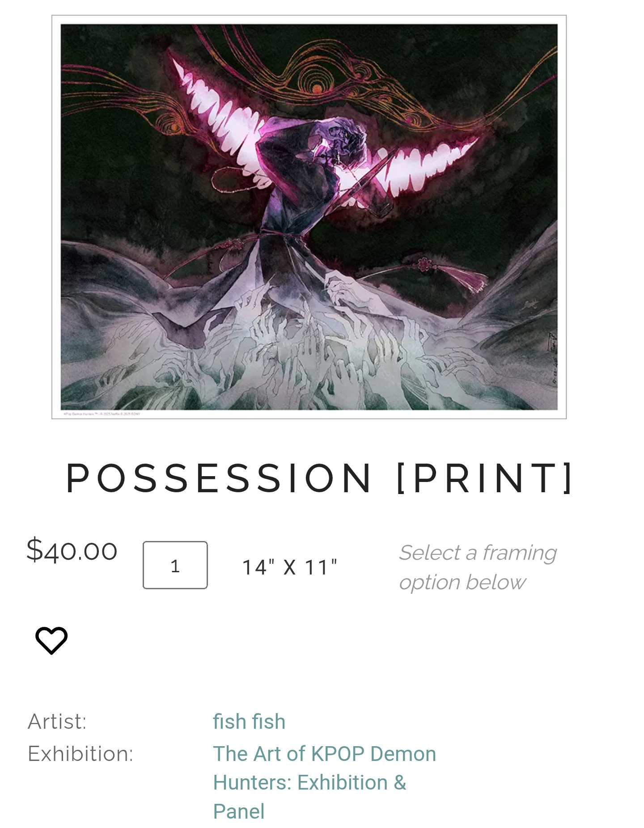Open The Art of KPOP Demon Hunters exhibition link

coord(324,782)
